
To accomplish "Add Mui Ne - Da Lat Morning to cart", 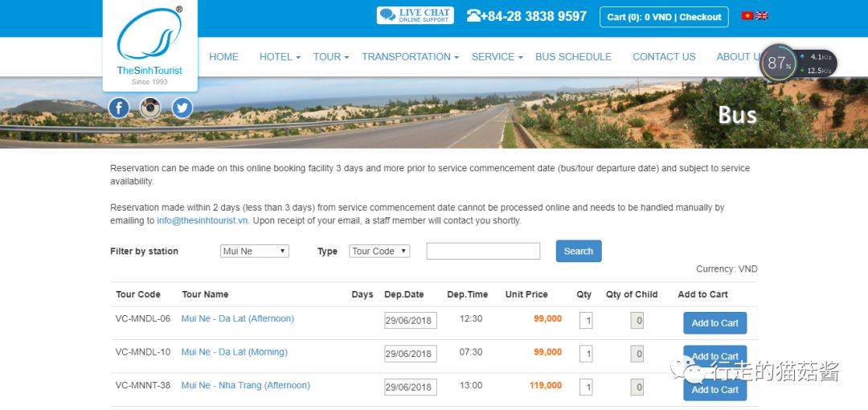I will pyautogui.click(x=714, y=356).
